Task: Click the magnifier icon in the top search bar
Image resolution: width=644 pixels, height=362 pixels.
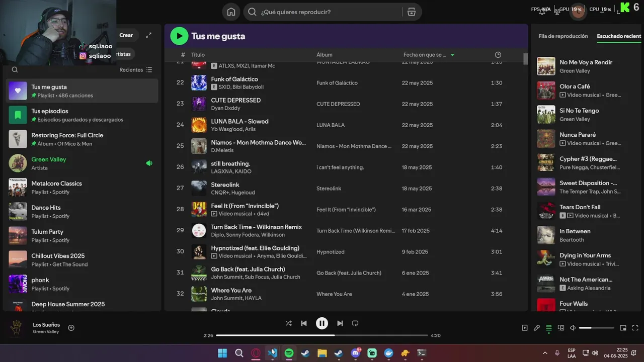Action: [x=253, y=12]
